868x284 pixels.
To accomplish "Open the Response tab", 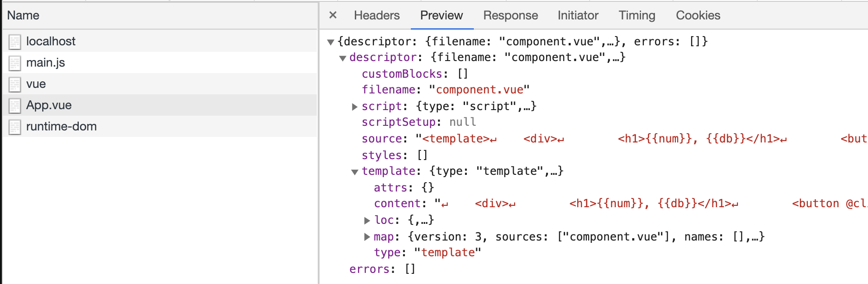I will (x=510, y=15).
